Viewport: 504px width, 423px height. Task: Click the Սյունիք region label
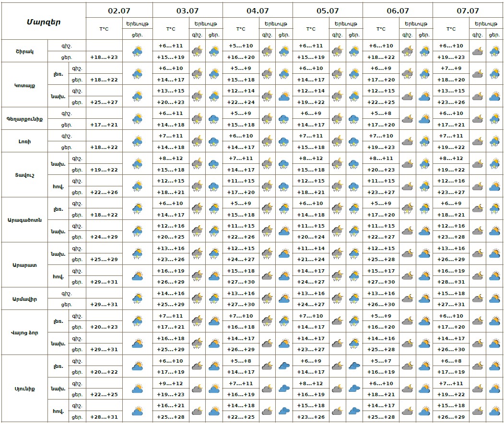[x=24, y=389]
